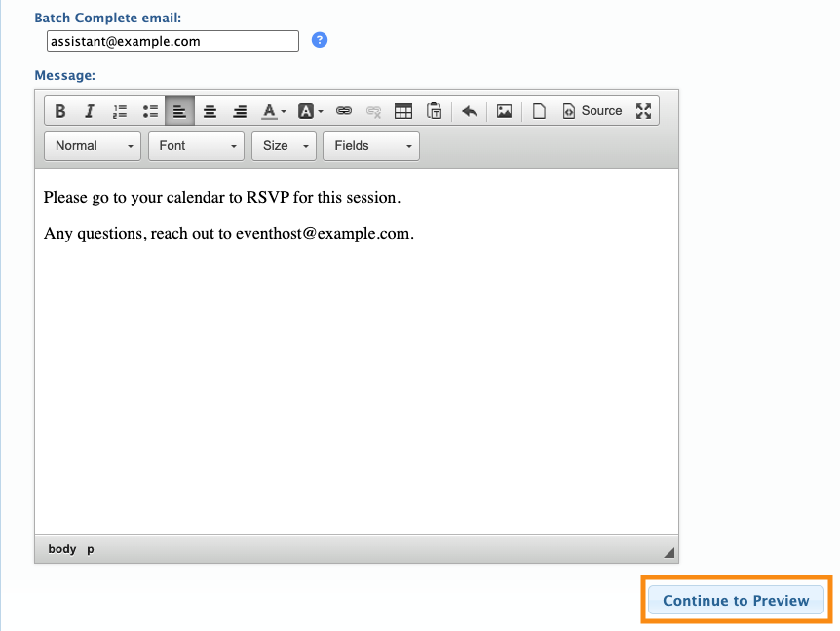The height and width of the screenshot is (631, 840).
Task: Open the Normal paragraph format dropdown
Action: (93, 146)
